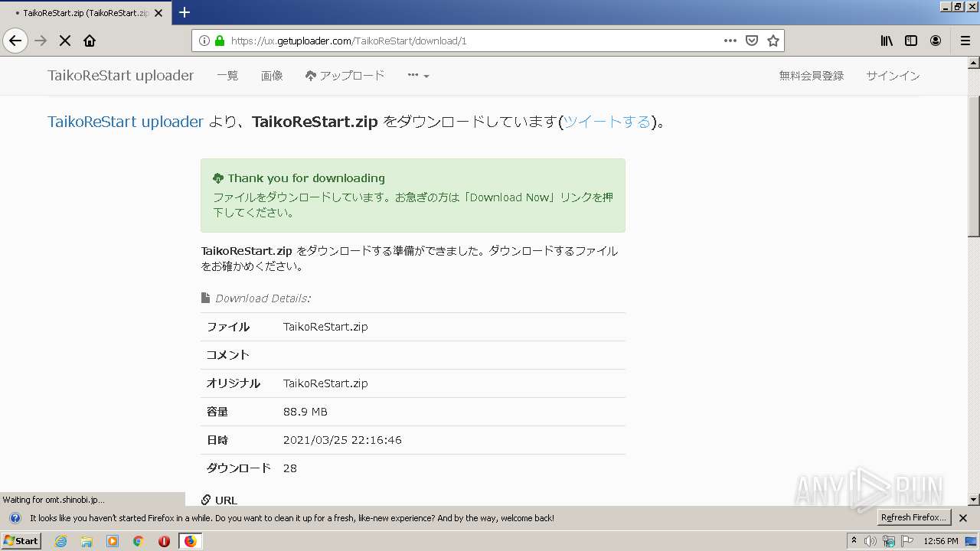Select the 88.9 MB size value
The image size is (980, 551).
pyautogui.click(x=305, y=412)
